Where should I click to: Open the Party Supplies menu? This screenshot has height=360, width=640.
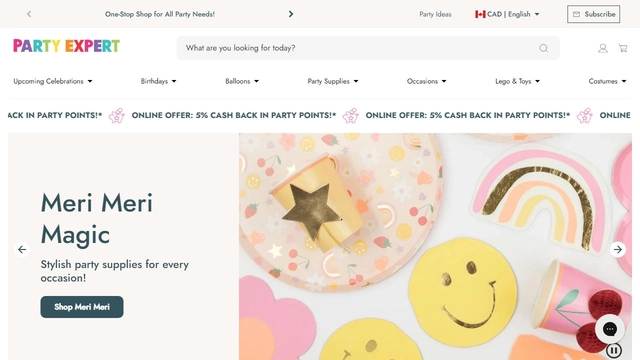[333, 81]
